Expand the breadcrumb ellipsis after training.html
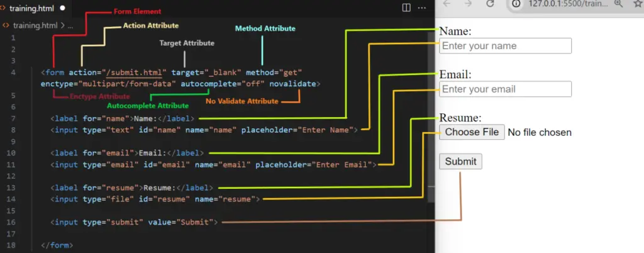 70,26
